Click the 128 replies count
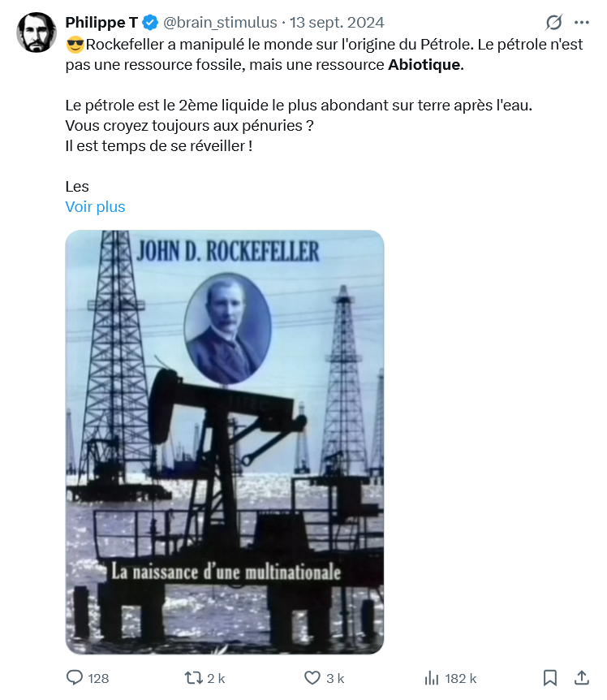Screen dimensions: 607x700 tap(98, 679)
